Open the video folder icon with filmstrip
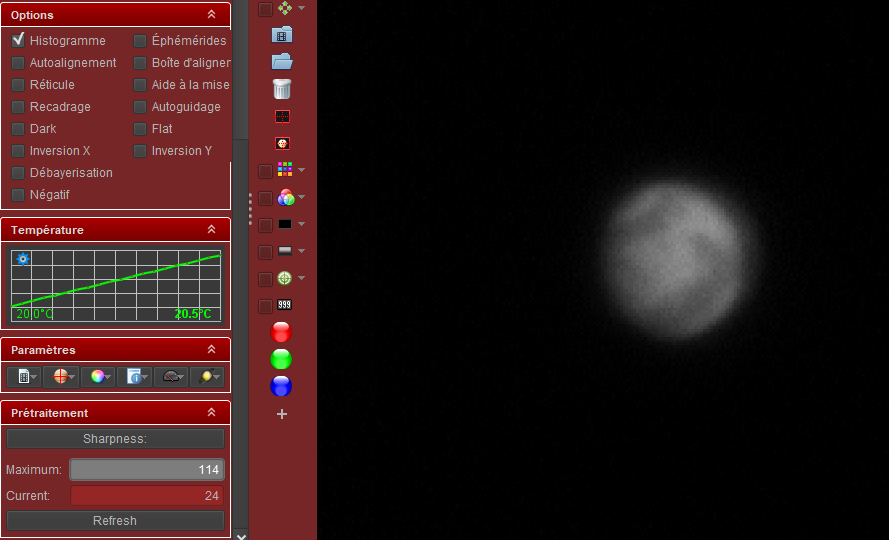 click(x=282, y=35)
